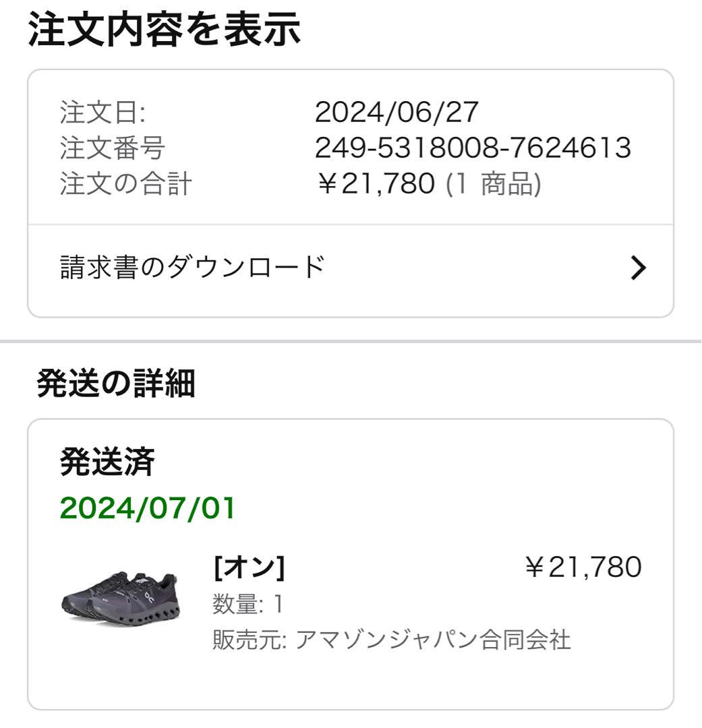702x728 pixels.
Task: Click the gray divider above 発送の詳細
Action: 351,342
